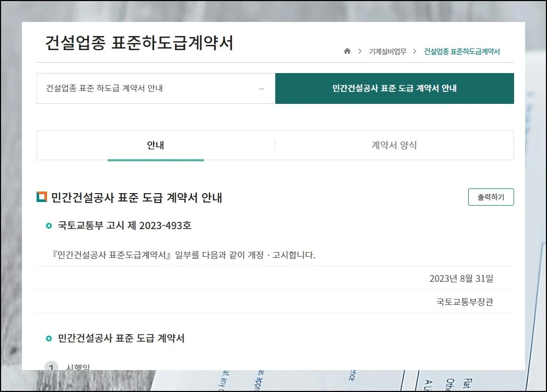Click the orange-green square icon beside the section heading
The width and height of the screenshot is (547, 392).
click(42, 197)
